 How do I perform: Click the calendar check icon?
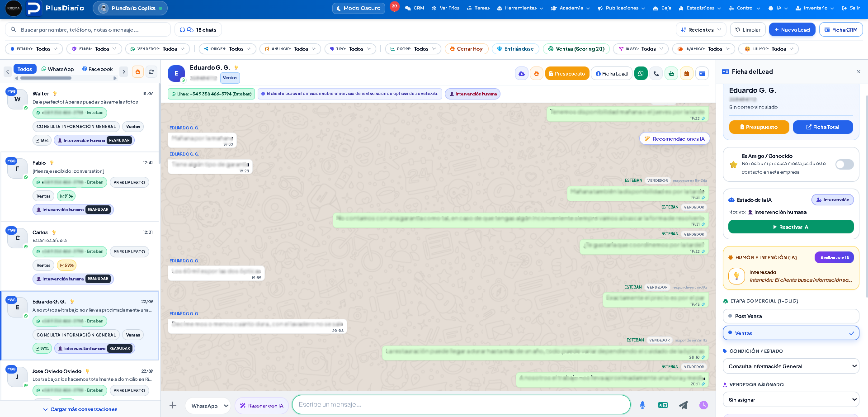tap(687, 74)
